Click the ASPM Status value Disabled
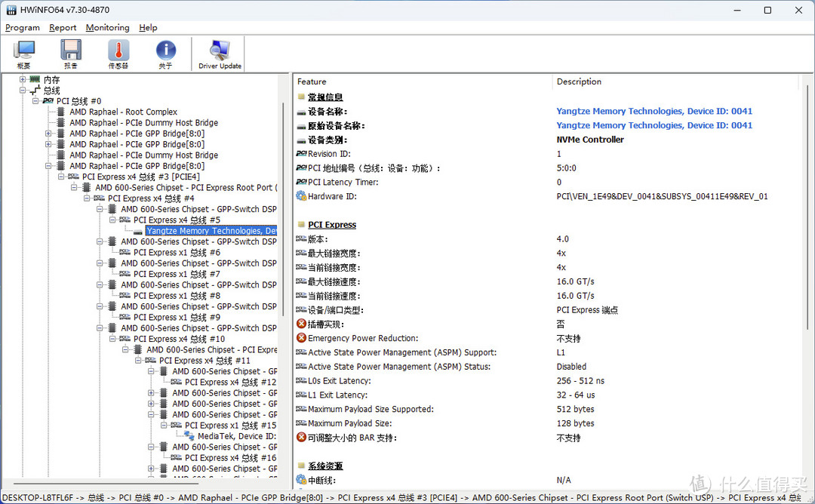This screenshot has height=504, width=815. 571,367
